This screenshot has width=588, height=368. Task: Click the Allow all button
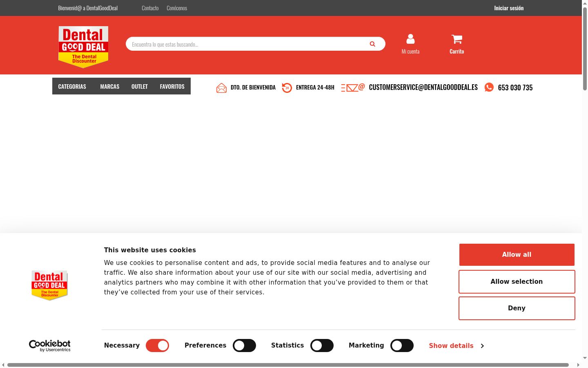[517, 255]
